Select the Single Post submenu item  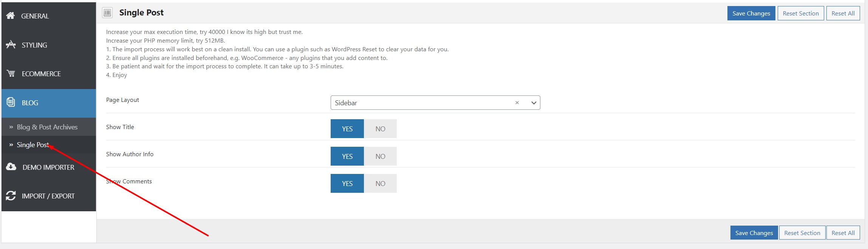coord(49,144)
